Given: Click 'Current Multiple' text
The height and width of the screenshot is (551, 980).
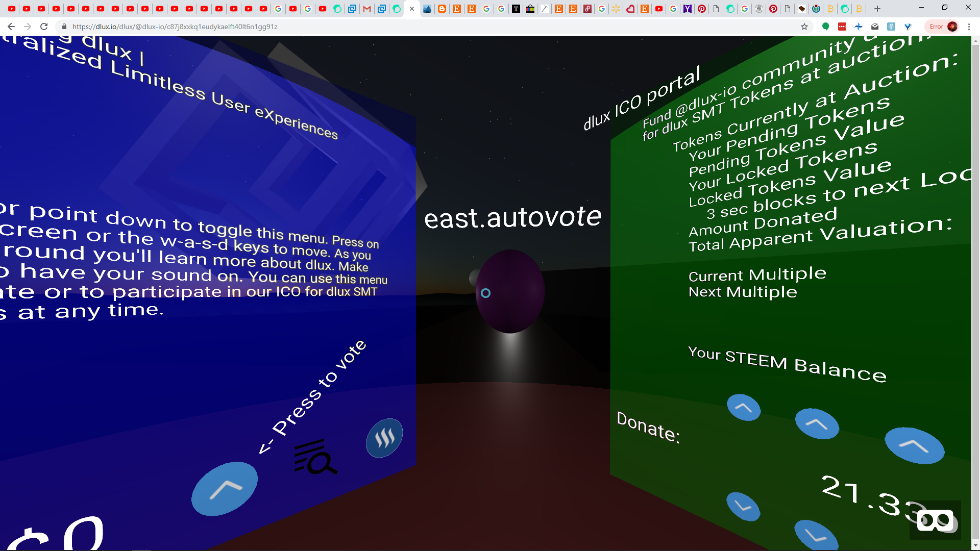Looking at the screenshot, I should pyautogui.click(x=757, y=274).
